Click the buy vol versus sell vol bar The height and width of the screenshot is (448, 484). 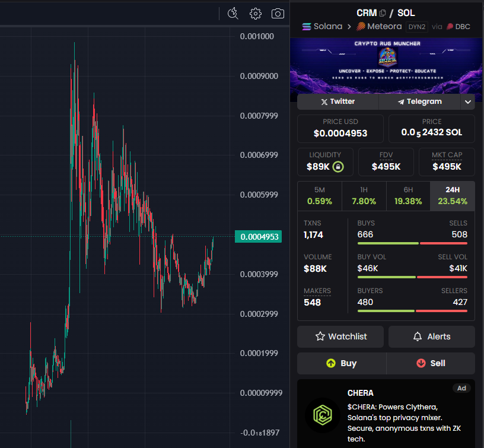(x=412, y=277)
